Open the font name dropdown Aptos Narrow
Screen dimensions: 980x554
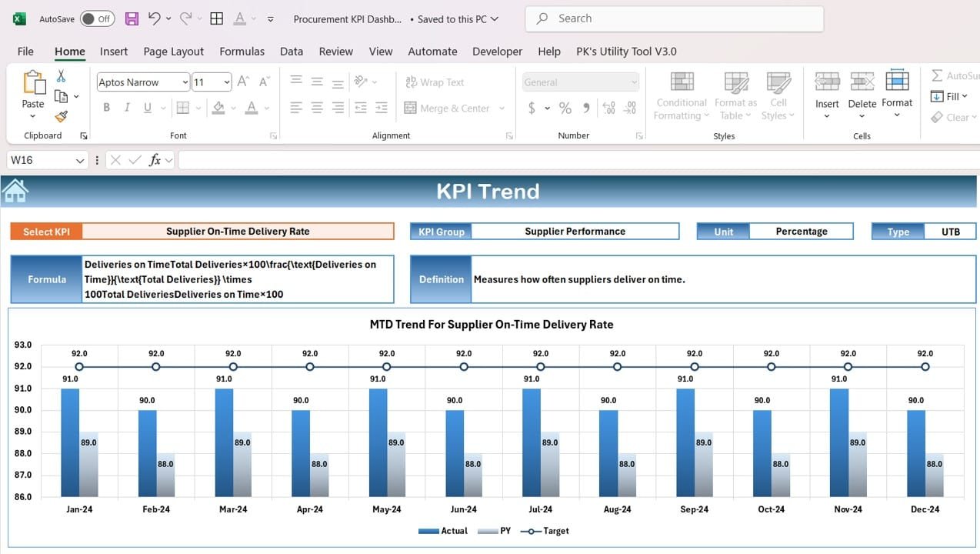(143, 82)
